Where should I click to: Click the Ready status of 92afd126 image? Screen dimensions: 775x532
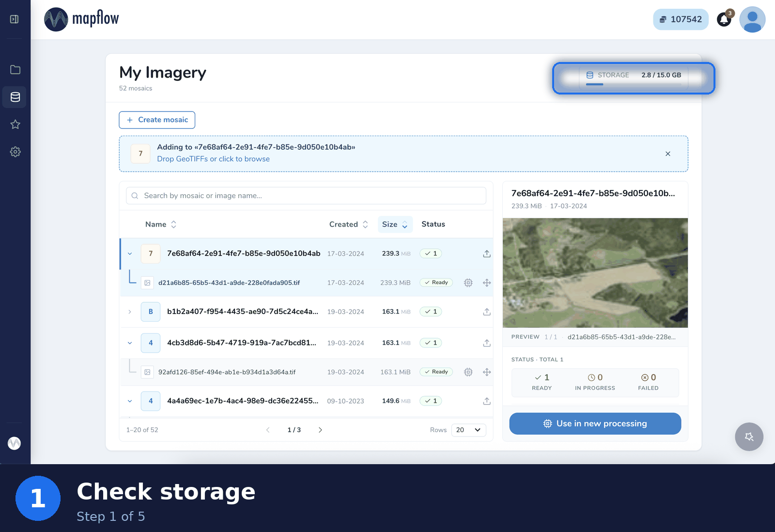[436, 372]
